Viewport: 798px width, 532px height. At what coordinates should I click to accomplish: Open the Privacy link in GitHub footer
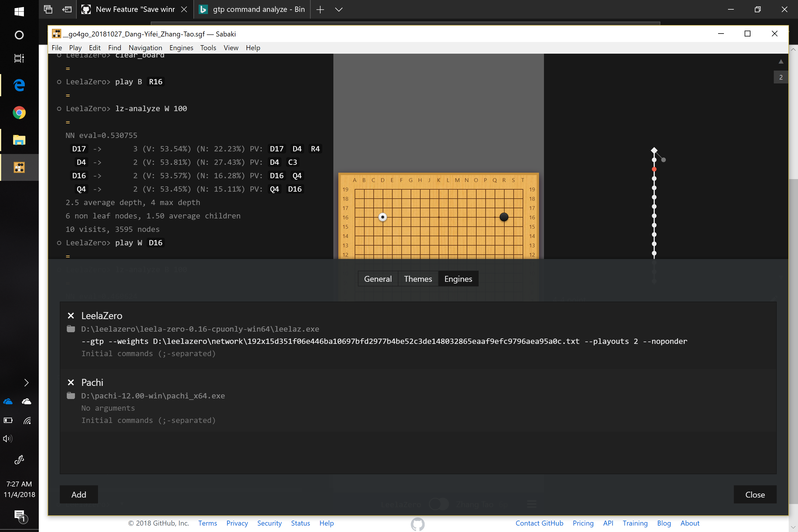tap(237, 523)
